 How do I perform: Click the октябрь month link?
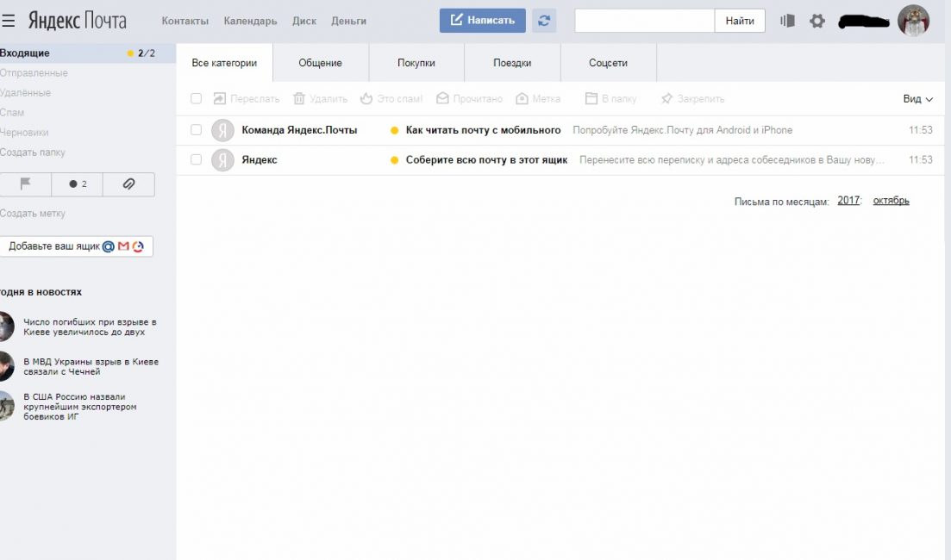click(891, 201)
